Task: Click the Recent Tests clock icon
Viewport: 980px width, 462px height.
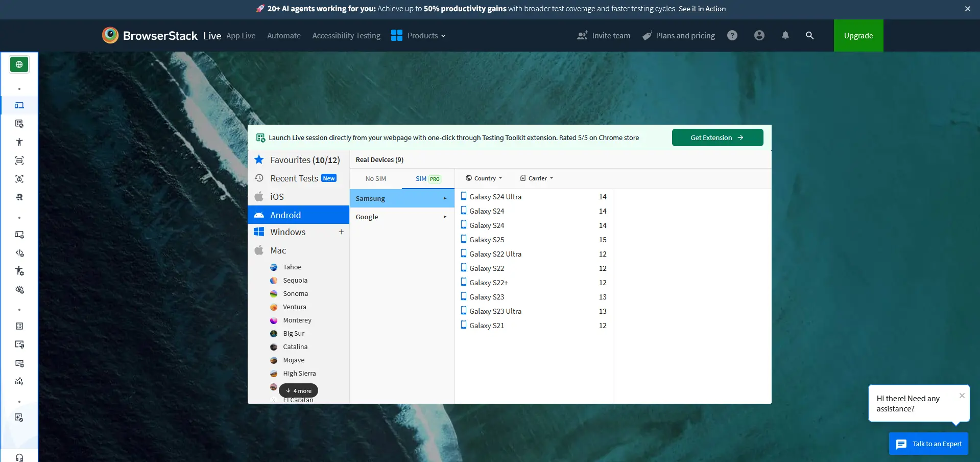Action: 259,178
